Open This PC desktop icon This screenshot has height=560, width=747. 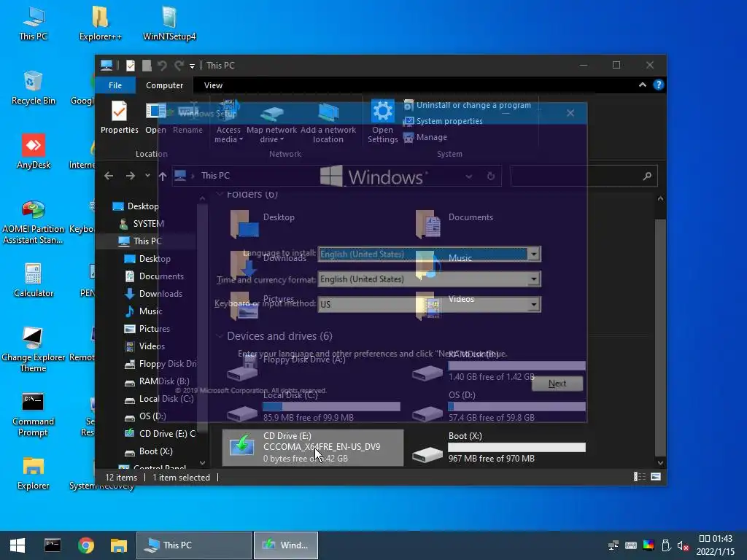click(34, 24)
